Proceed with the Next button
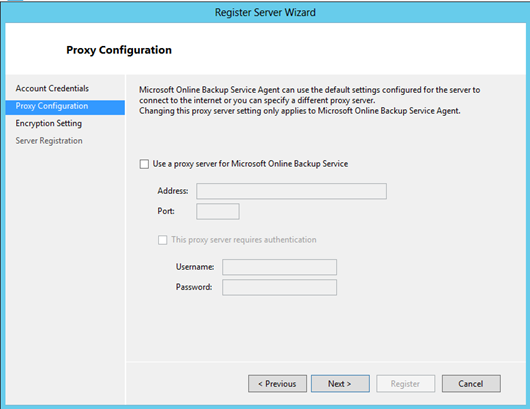The height and width of the screenshot is (409, 530). 340,384
